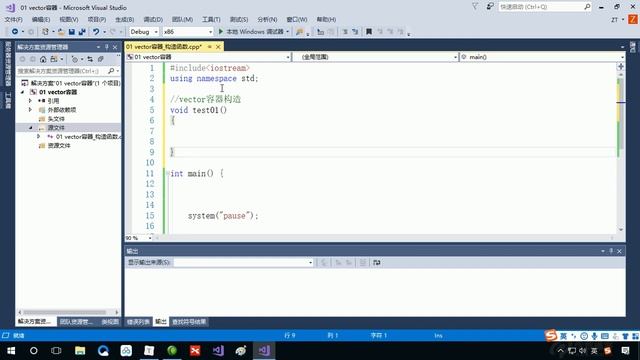Screen dimensions: 640x360
Task: Pin the Output panel
Action: 611,251
